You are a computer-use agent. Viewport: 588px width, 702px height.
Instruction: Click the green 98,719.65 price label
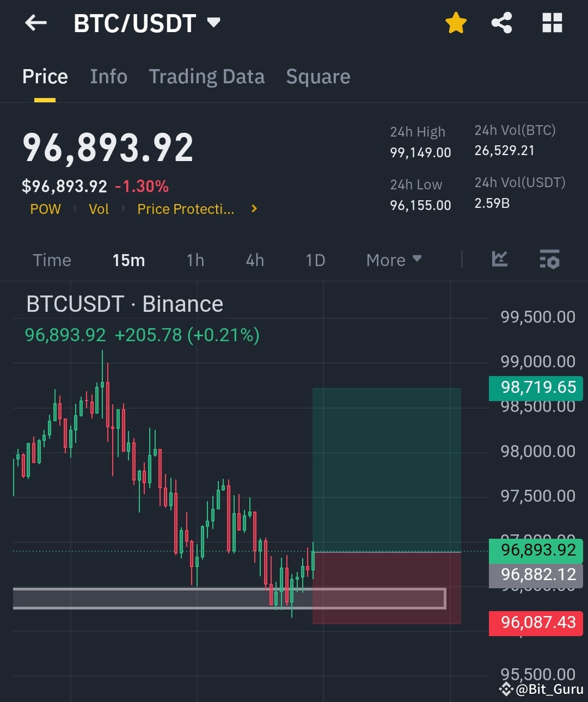(535, 387)
